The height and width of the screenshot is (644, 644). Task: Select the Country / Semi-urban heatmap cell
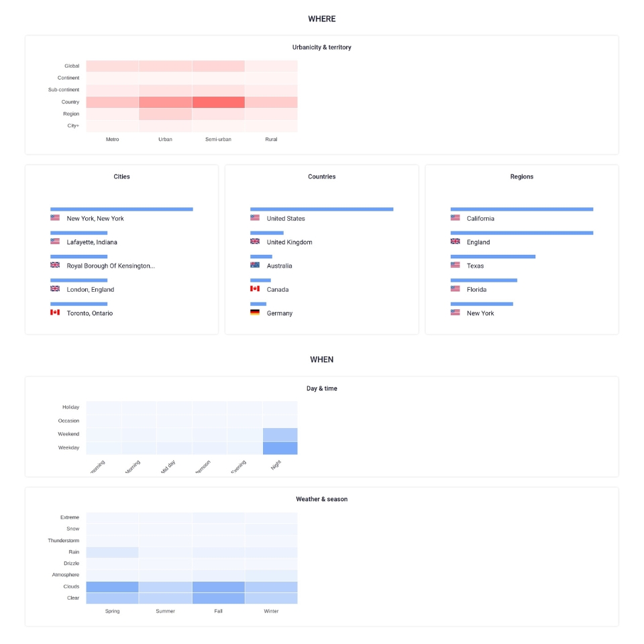point(218,102)
